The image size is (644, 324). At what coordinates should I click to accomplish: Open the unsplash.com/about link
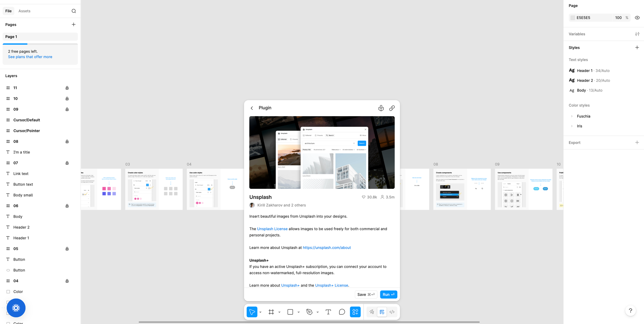pos(327,248)
